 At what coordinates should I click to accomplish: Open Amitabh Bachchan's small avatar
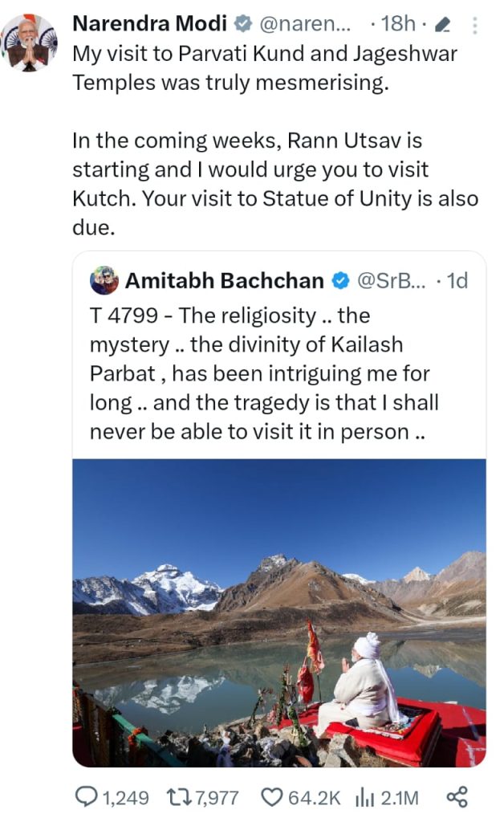click(105, 280)
